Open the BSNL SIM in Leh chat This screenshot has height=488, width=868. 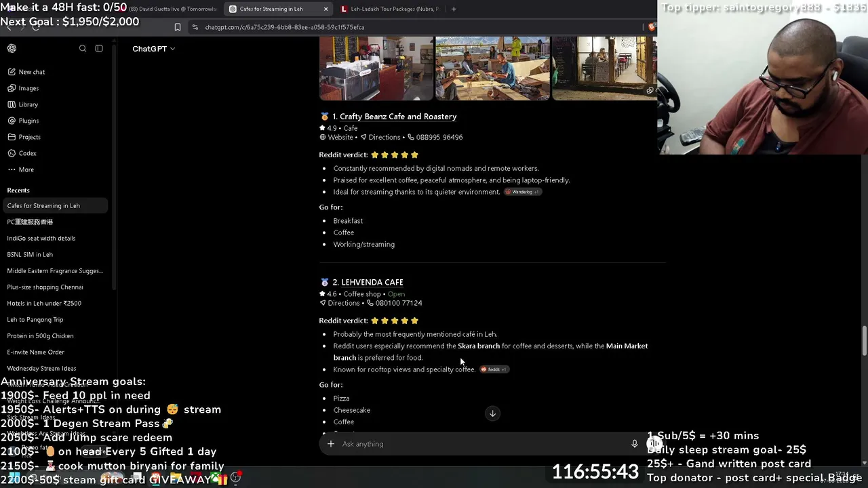click(30, 254)
